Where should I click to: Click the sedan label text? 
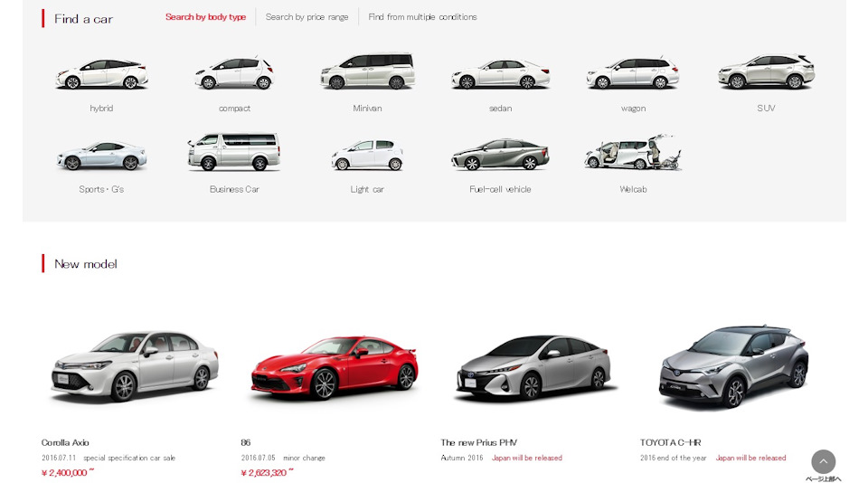coord(500,108)
